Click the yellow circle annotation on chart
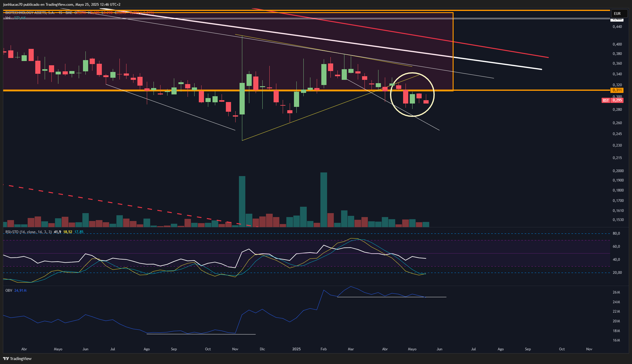The width and height of the screenshot is (632, 364). [x=412, y=94]
